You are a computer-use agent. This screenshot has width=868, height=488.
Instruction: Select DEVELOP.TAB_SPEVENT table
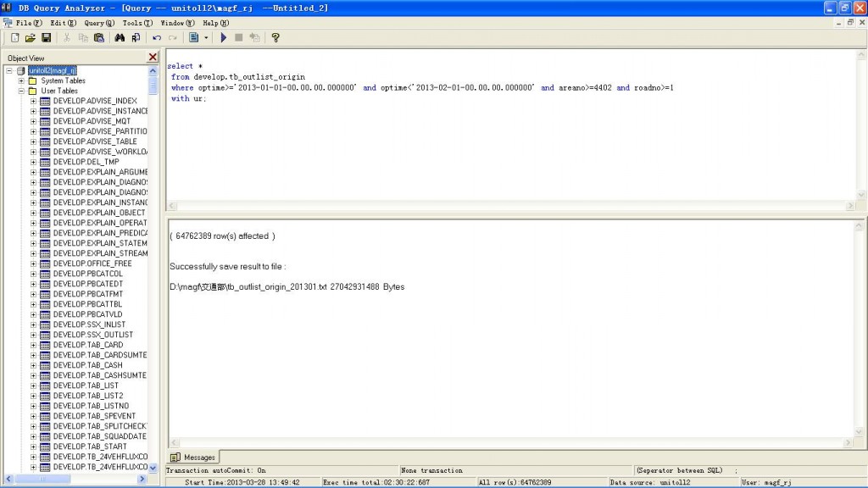[94, 416]
